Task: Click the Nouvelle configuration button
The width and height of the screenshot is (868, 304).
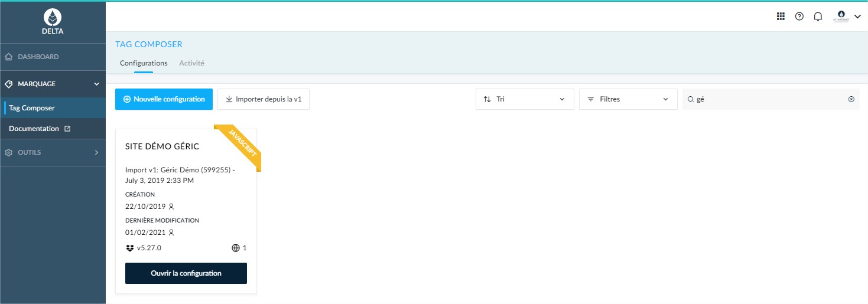Action: [x=164, y=99]
